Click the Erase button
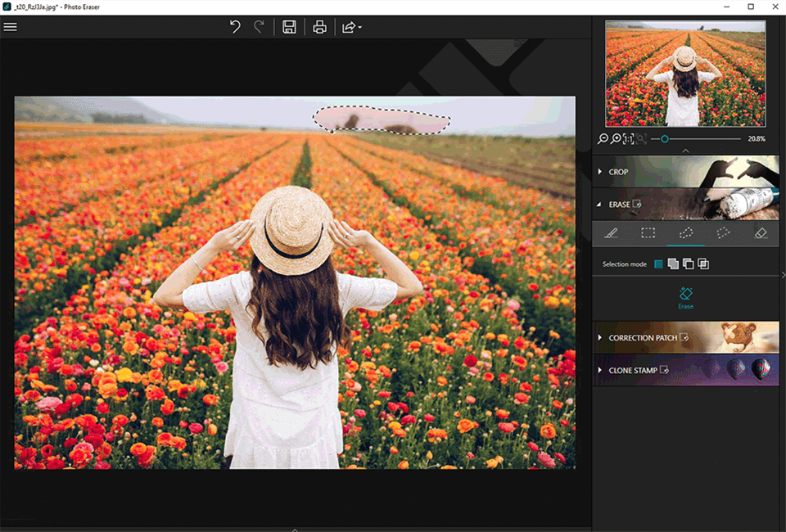Screen dimensions: 786x532 (x=686, y=297)
